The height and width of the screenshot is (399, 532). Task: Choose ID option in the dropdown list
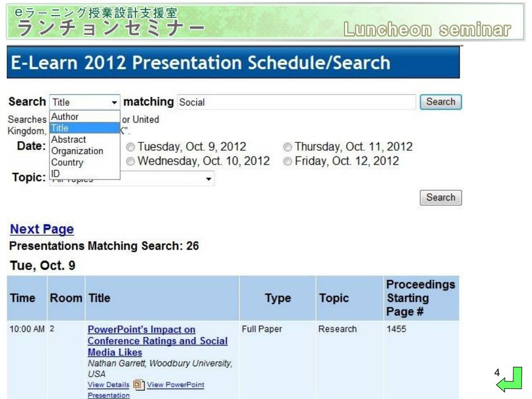[x=85, y=174]
